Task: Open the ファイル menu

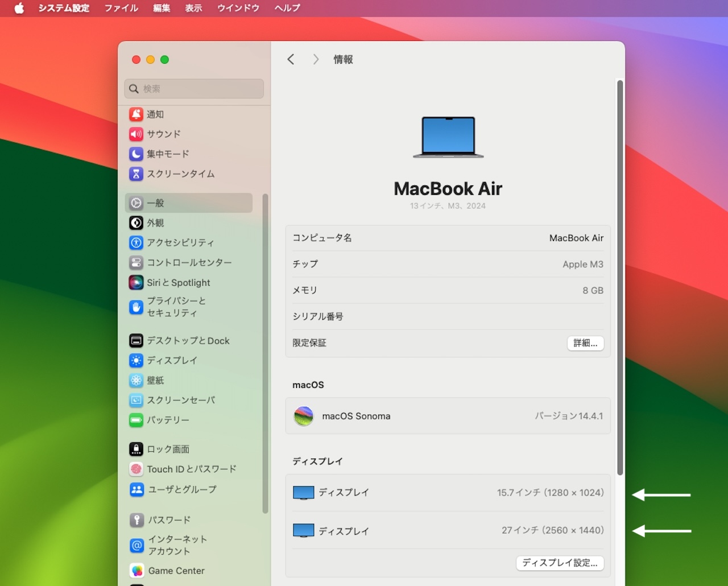Action: pyautogui.click(x=121, y=8)
